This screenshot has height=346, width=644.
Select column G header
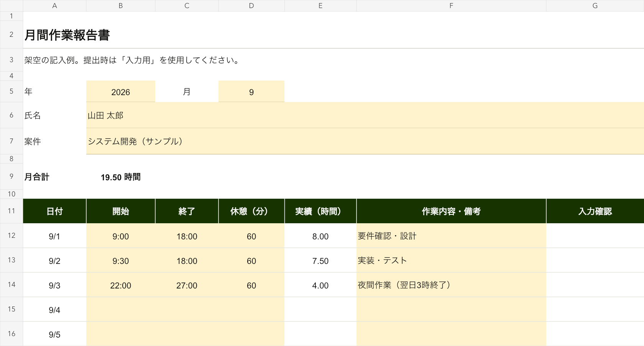point(595,6)
